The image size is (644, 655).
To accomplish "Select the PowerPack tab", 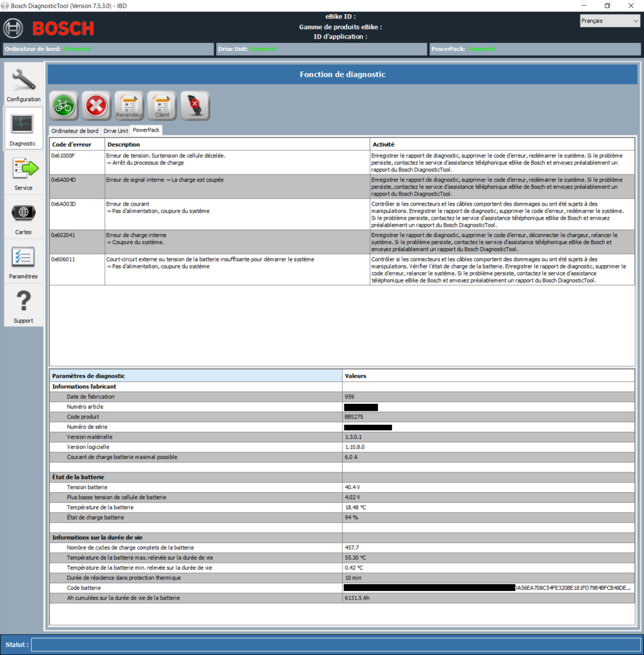I will click(146, 130).
